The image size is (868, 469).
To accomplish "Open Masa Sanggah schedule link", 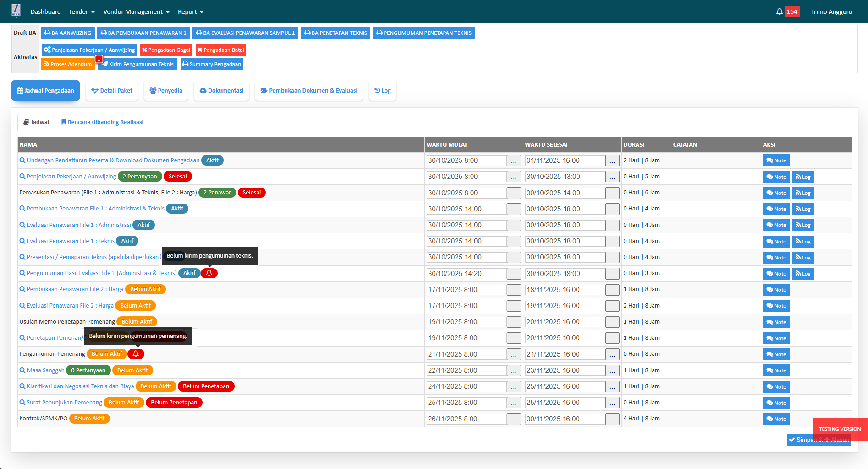I will (x=45, y=370).
